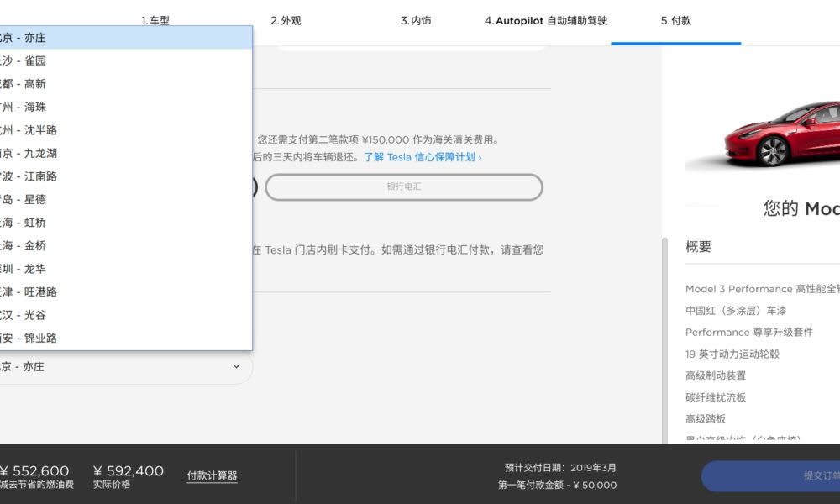The height and width of the screenshot is (504, 840).
Task: Click the 第一笔付款金额 - ¥ 50,000 text
Action: [x=557, y=486]
